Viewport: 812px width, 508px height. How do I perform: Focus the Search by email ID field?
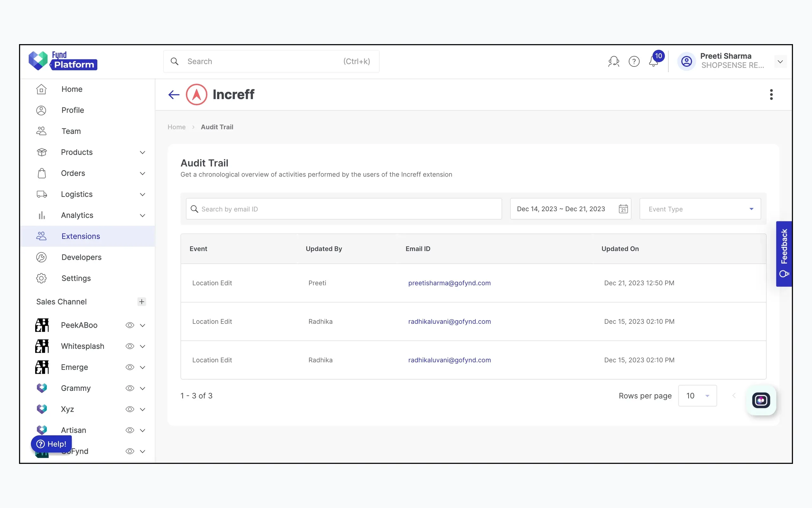(344, 209)
